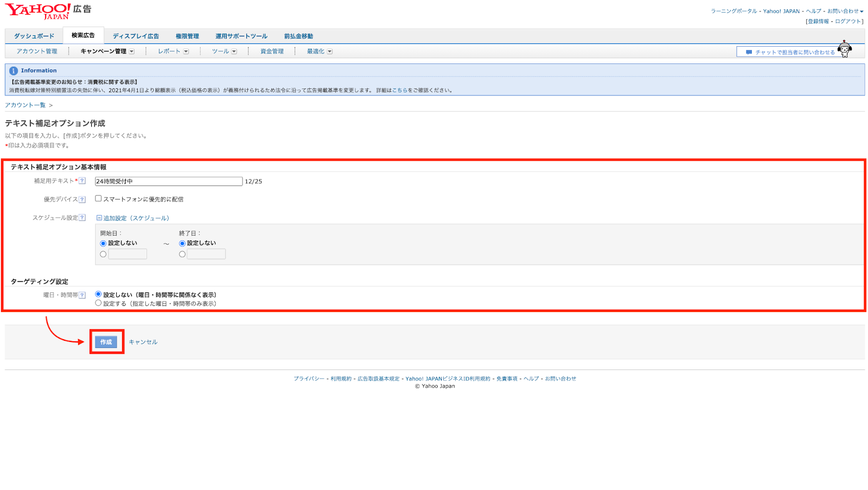Select the 終了日 date-specify radio button
Viewport: 868px width, 490px height.
point(182,254)
